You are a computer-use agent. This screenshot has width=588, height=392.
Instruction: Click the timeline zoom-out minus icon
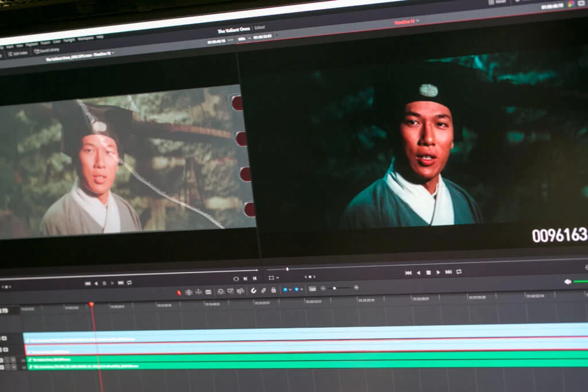tap(323, 288)
